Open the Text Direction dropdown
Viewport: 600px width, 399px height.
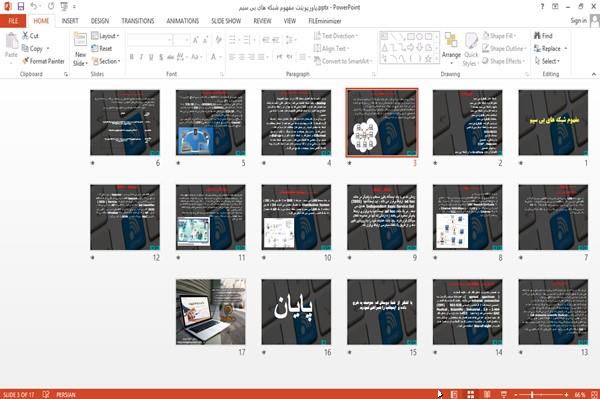336,36
